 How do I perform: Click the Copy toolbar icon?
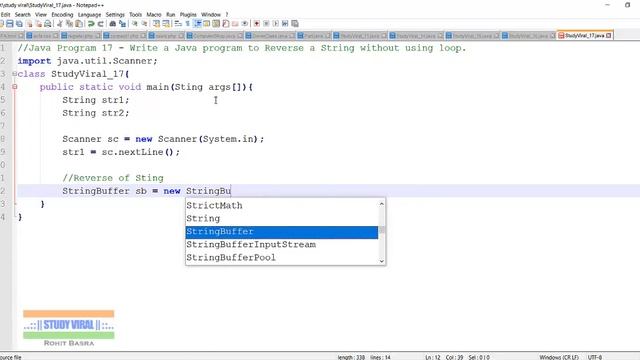coord(69,24)
